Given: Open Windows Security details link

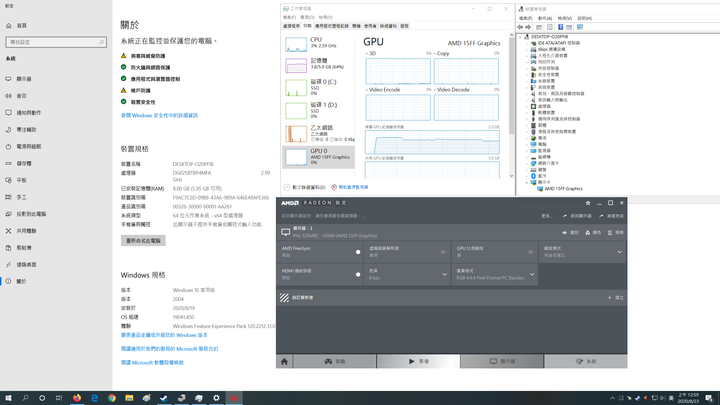Looking at the screenshot, I should point(159,116).
